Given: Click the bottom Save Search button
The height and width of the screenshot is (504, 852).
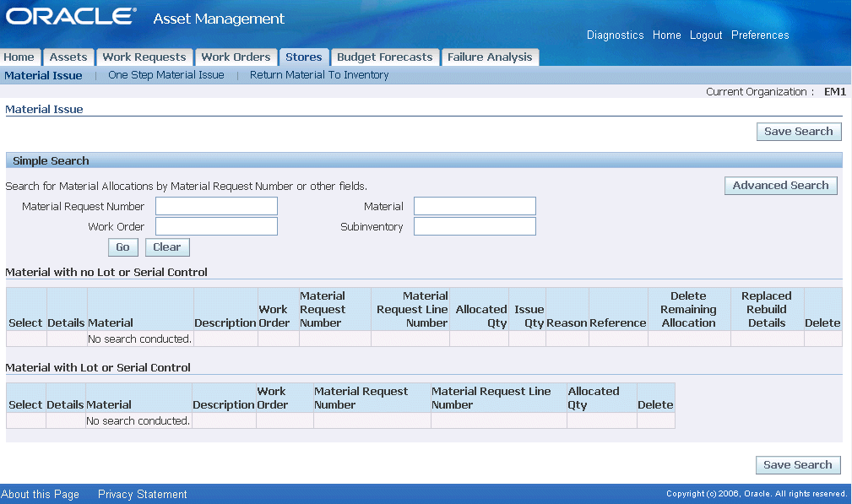Looking at the screenshot, I should click(x=798, y=465).
